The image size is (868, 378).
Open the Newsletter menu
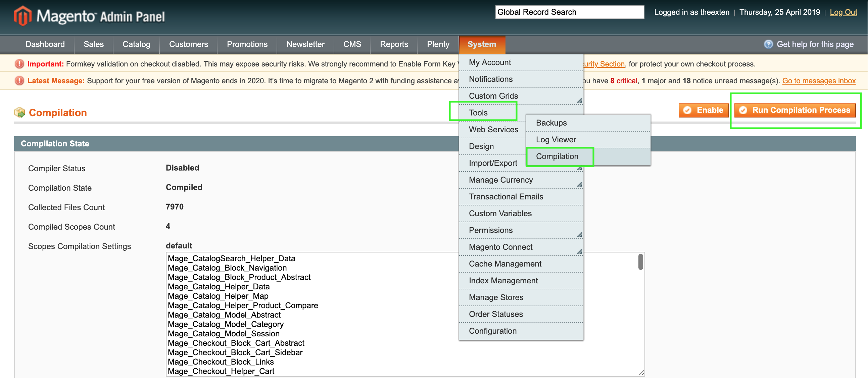pos(305,44)
